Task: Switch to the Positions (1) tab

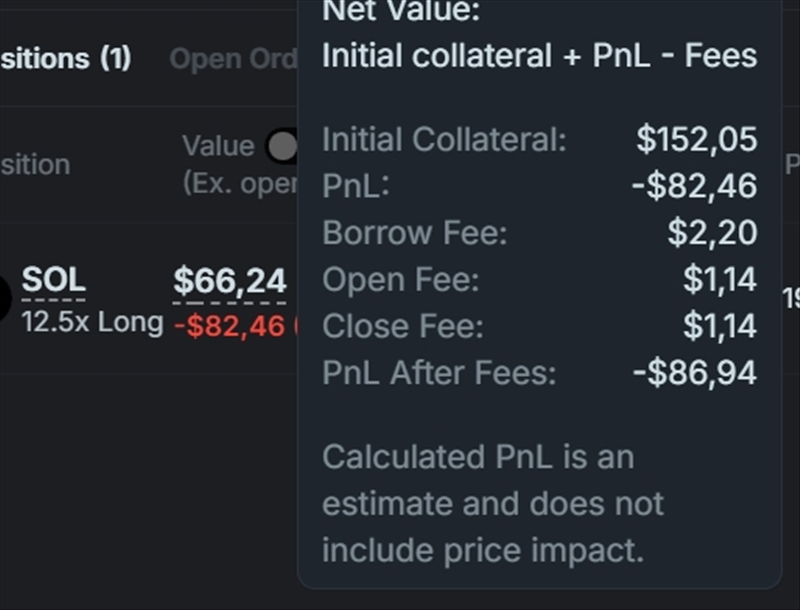Action: 66,59
